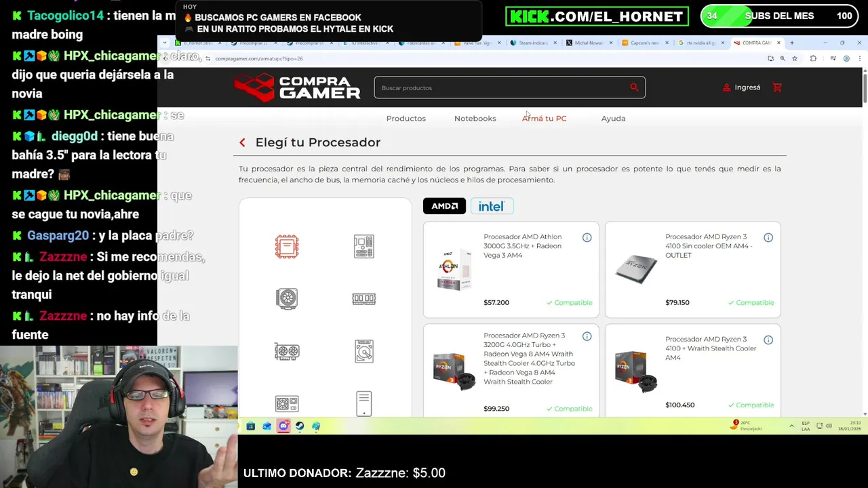Image resolution: width=868 pixels, height=488 pixels.
Task: Select the processor category icon
Action: tap(287, 247)
